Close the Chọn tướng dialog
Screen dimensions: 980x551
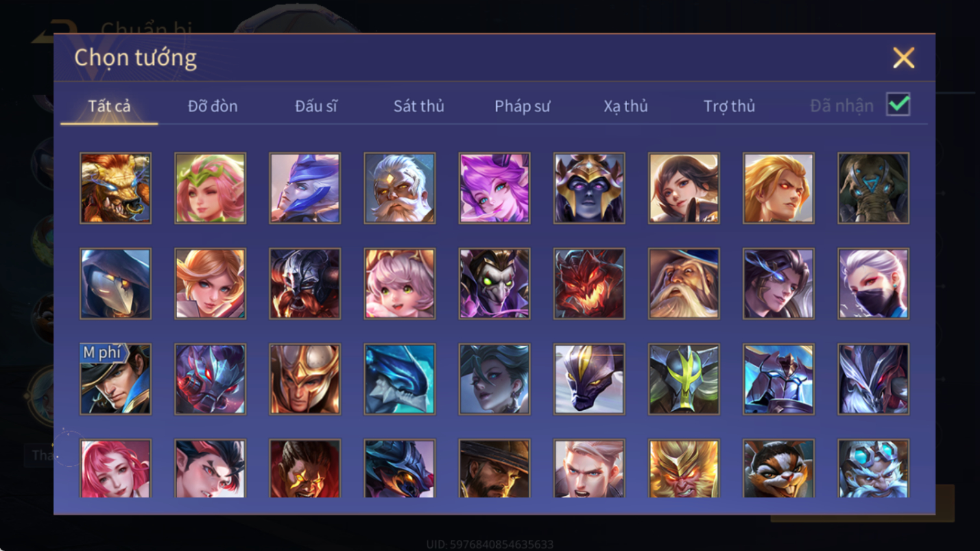[903, 58]
